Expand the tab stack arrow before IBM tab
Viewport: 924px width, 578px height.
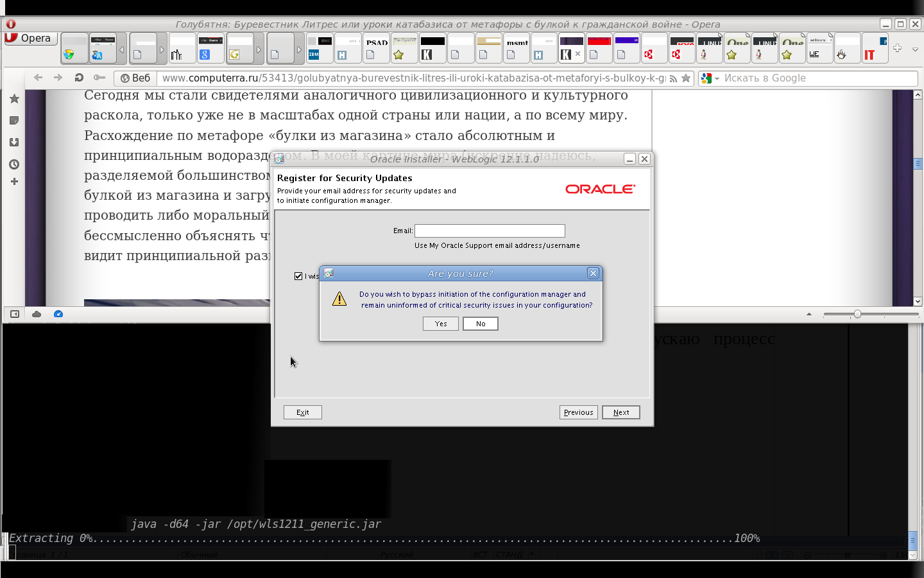tap(299, 49)
